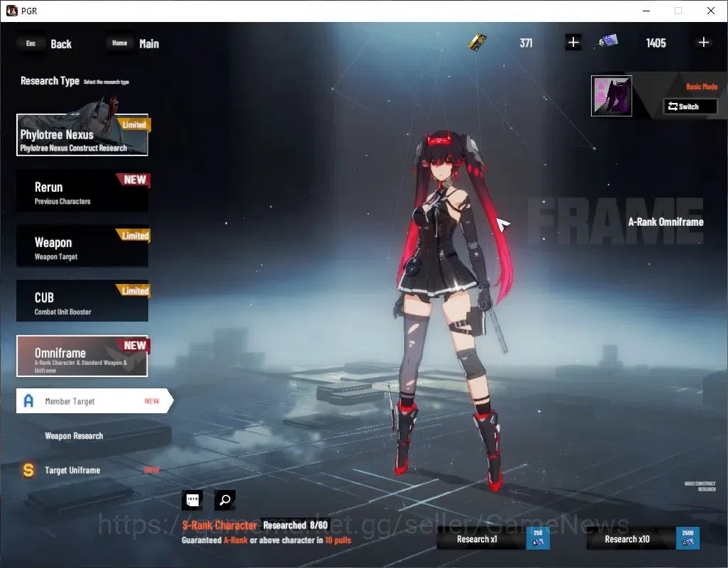This screenshot has width=728, height=568.
Task: Select the CUB Combat Unit Booster banner
Action: pos(82,301)
